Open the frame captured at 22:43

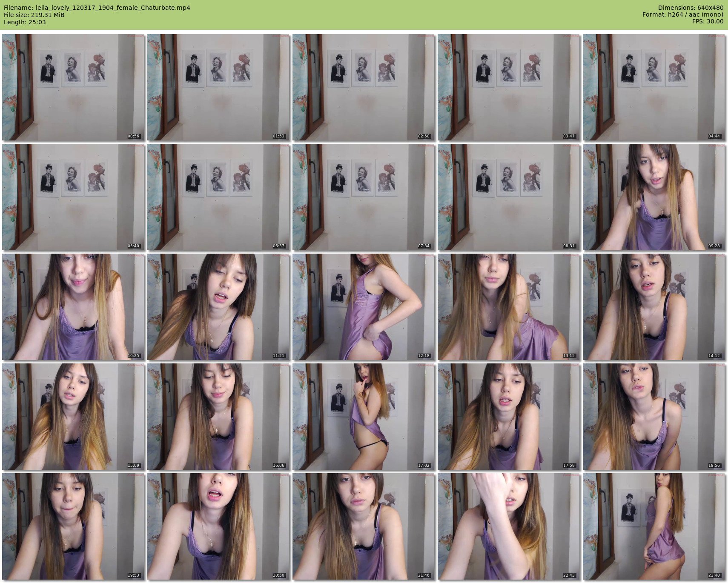[509, 526]
